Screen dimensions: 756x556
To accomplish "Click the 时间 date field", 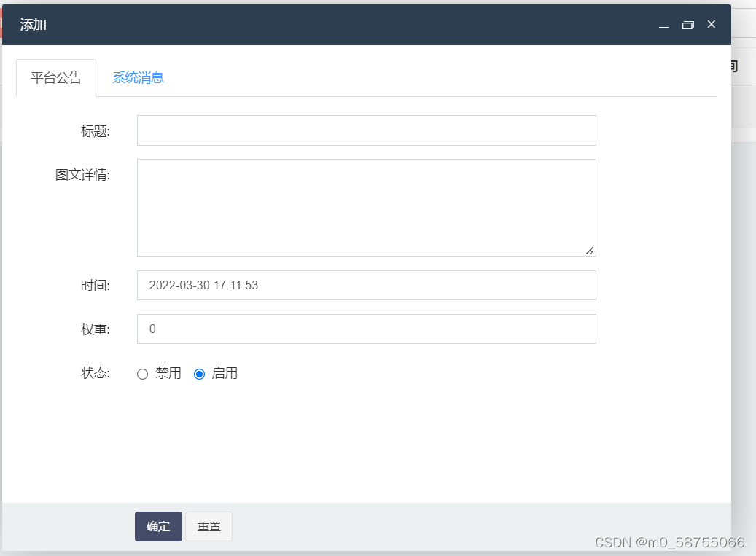I will pos(367,285).
